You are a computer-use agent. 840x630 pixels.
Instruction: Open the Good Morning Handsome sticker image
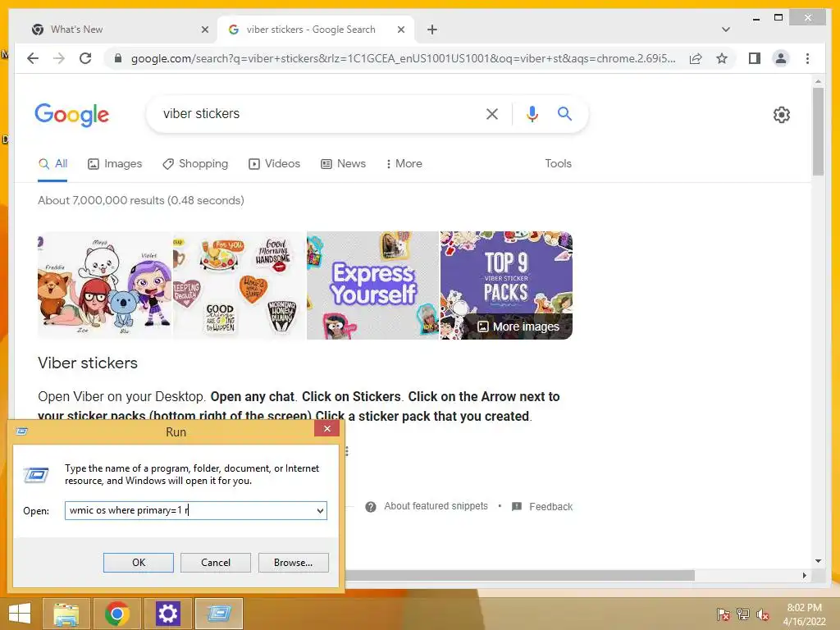click(240, 285)
